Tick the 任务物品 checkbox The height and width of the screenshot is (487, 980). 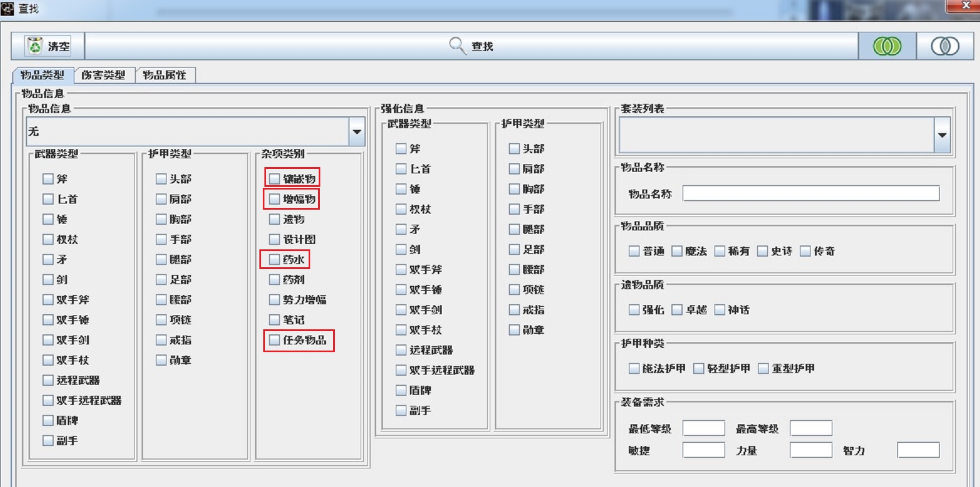[274, 340]
